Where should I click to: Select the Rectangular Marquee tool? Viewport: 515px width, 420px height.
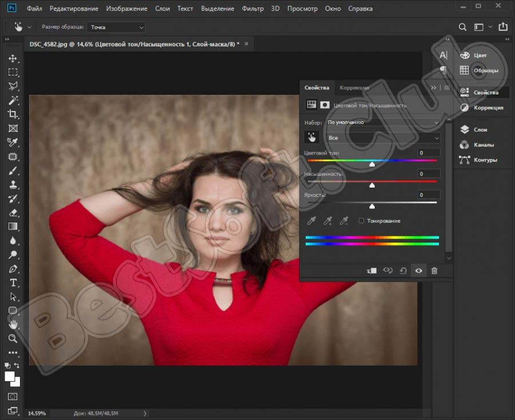click(13, 72)
